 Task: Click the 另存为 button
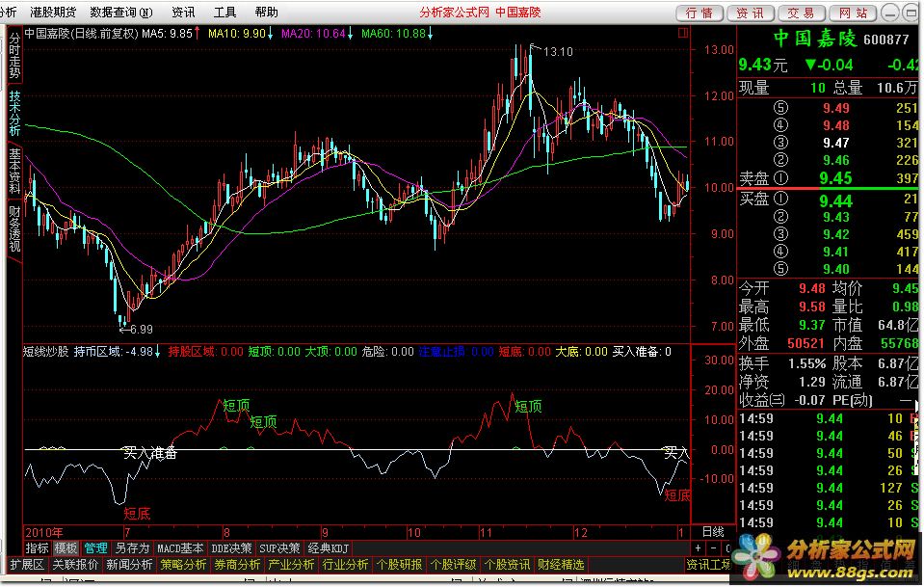(132, 548)
